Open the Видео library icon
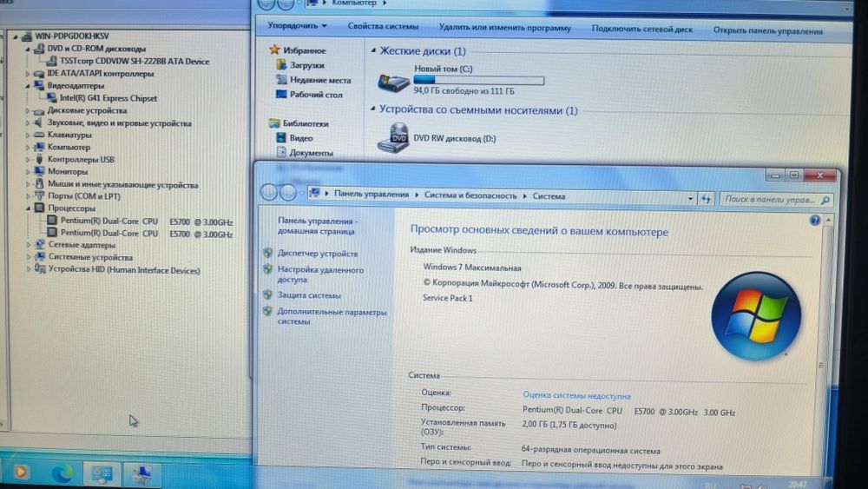The image size is (868, 489). tap(281, 137)
